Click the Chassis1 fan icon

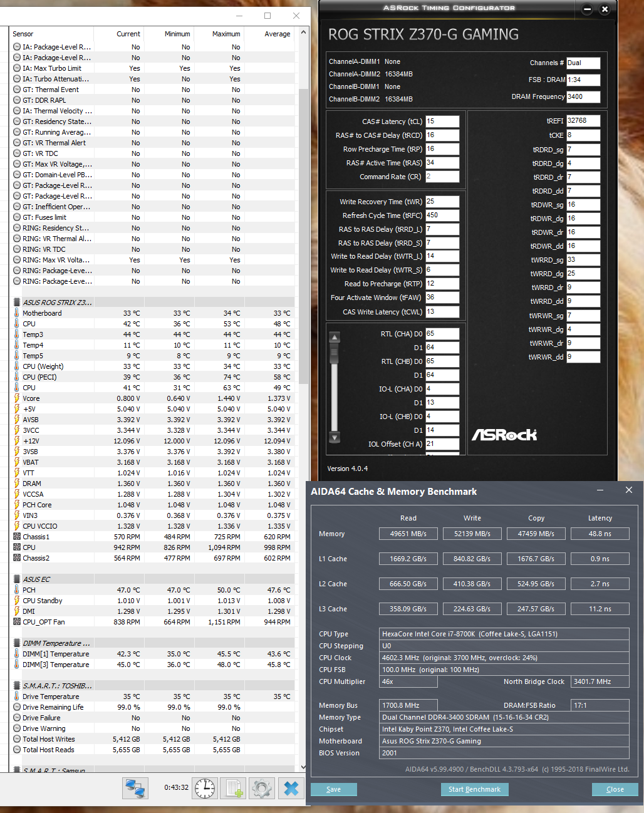tap(17, 537)
